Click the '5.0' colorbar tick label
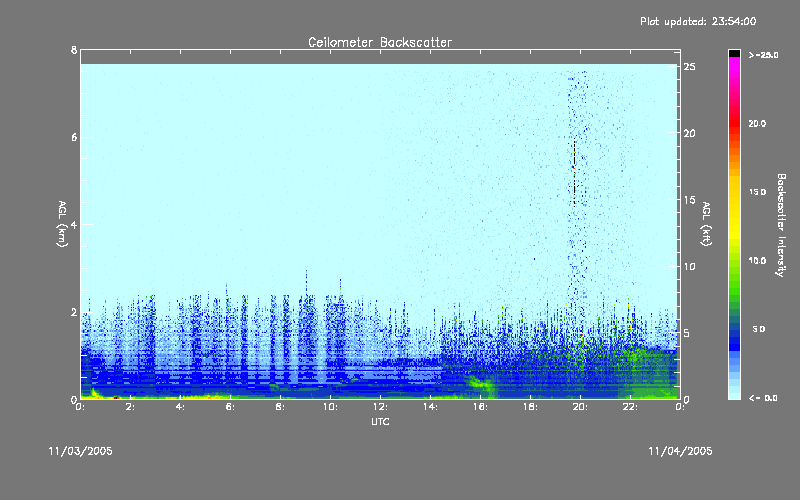The image size is (800, 500). pos(759,329)
